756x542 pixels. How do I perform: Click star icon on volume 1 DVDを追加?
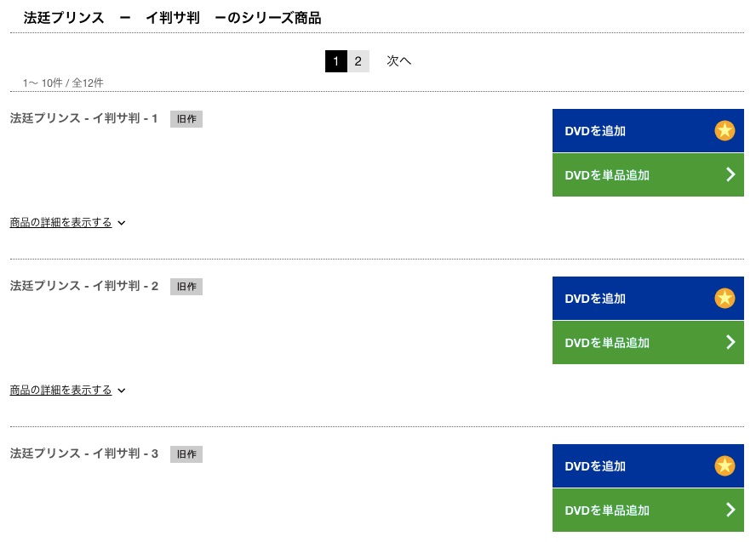click(x=724, y=130)
